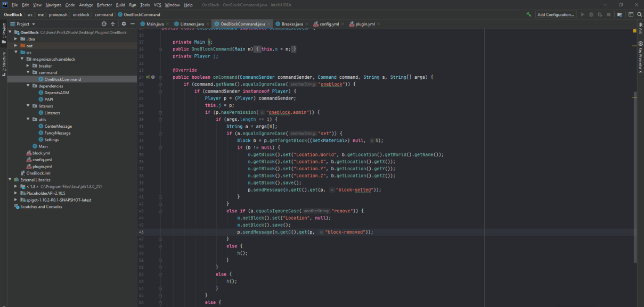Collapse the dependencies package arrow
The width and height of the screenshot is (644, 307).
[28, 86]
